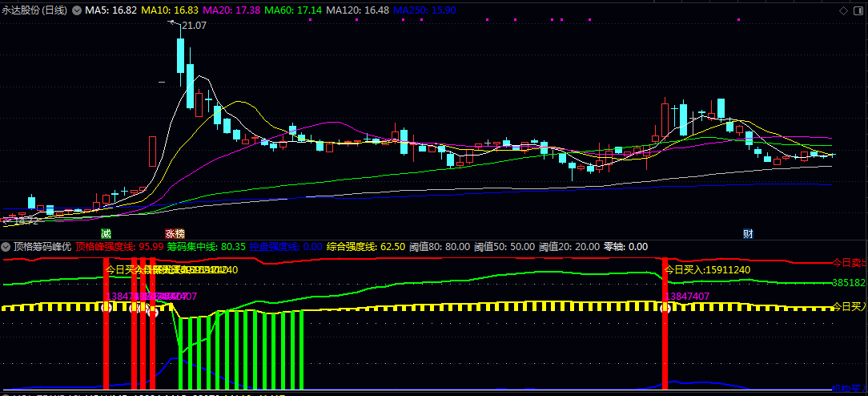Click the red signal bar under 今日买入:15911240 on the right

coord(665,323)
